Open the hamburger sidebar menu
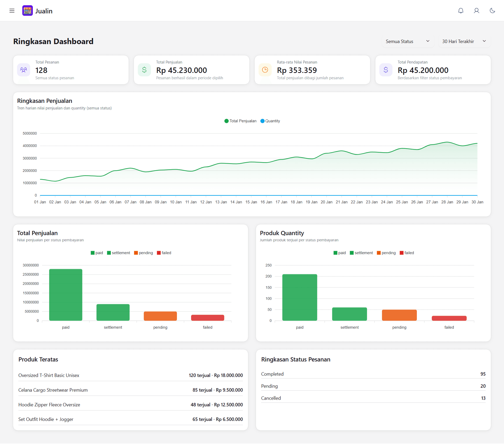 point(12,11)
